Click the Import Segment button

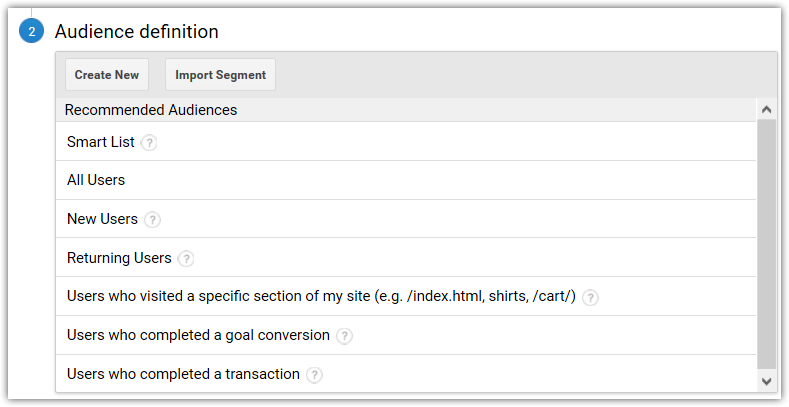220,74
